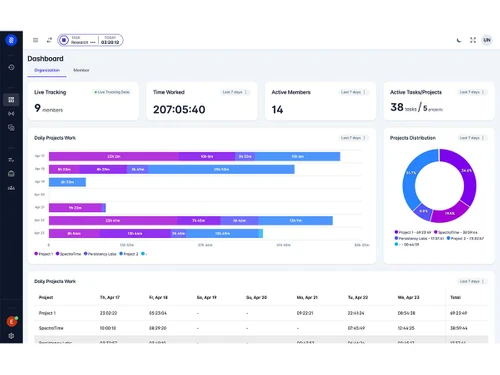The width and height of the screenshot is (500, 375).
Task: Switch to the Organization tab
Action: pos(47,70)
